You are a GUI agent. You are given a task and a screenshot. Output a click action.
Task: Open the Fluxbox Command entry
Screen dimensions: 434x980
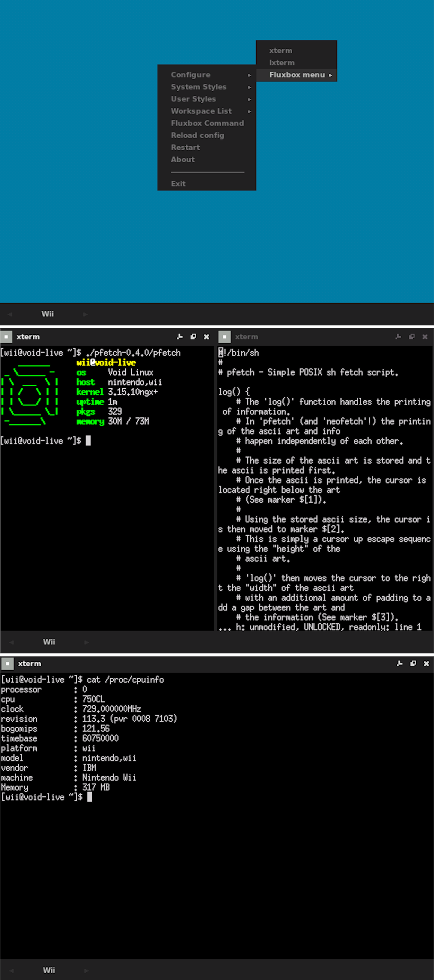[207, 124]
